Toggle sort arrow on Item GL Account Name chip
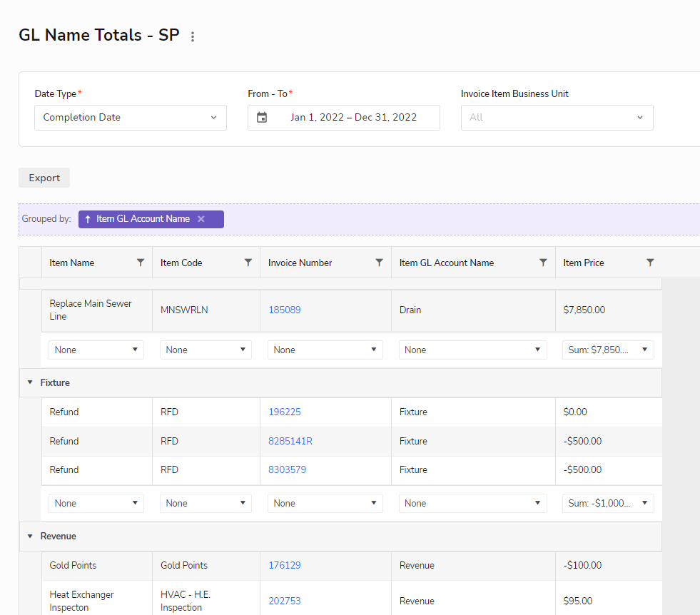 tap(88, 219)
